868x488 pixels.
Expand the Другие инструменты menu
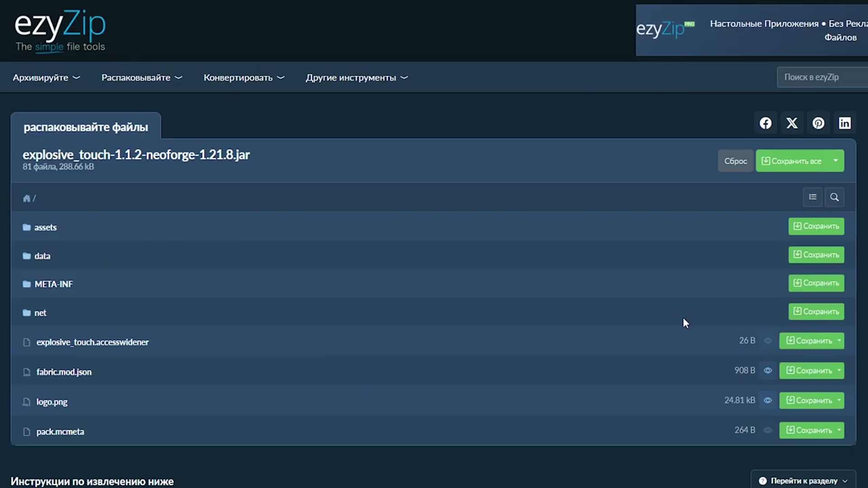pyautogui.click(x=357, y=77)
